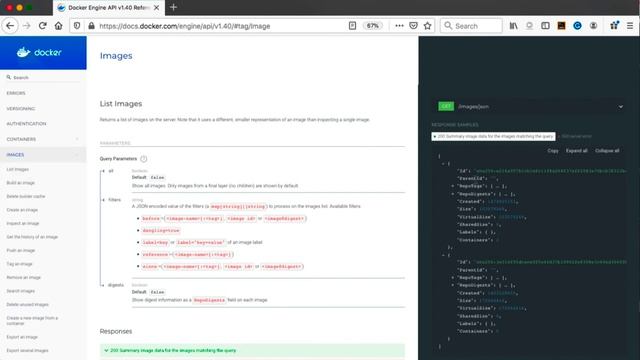Close the Docker Engine API tab

point(156,8)
